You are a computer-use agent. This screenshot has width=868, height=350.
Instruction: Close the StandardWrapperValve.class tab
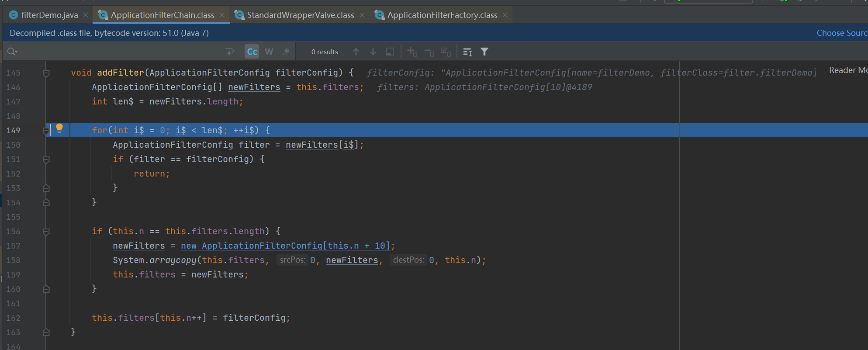point(362,15)
